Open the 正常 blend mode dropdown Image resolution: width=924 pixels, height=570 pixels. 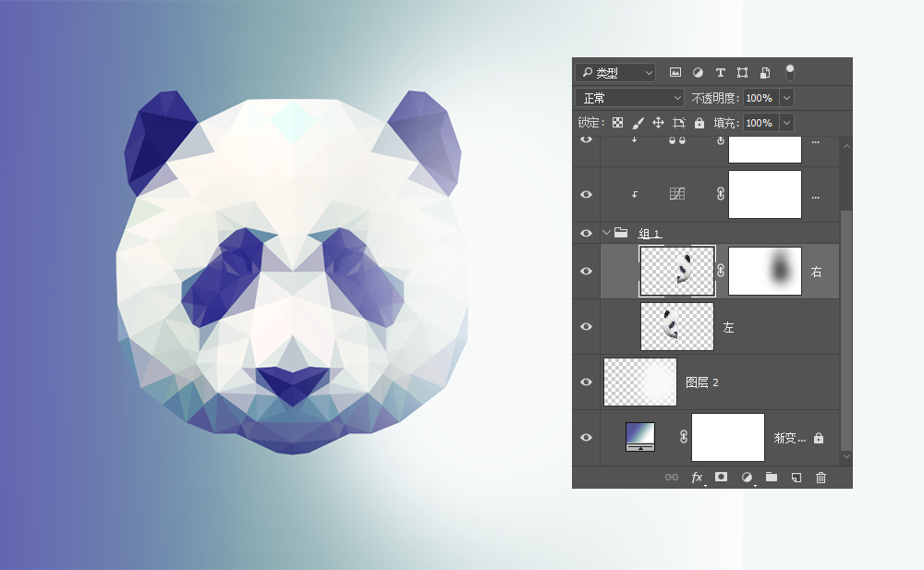click(629, 98)
